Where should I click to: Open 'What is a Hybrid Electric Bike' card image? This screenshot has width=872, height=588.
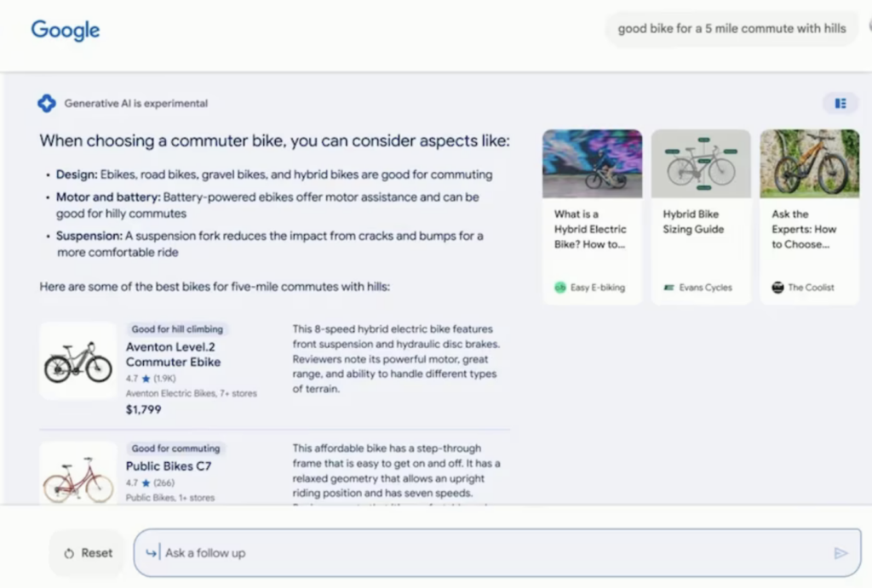coord(593,163)
